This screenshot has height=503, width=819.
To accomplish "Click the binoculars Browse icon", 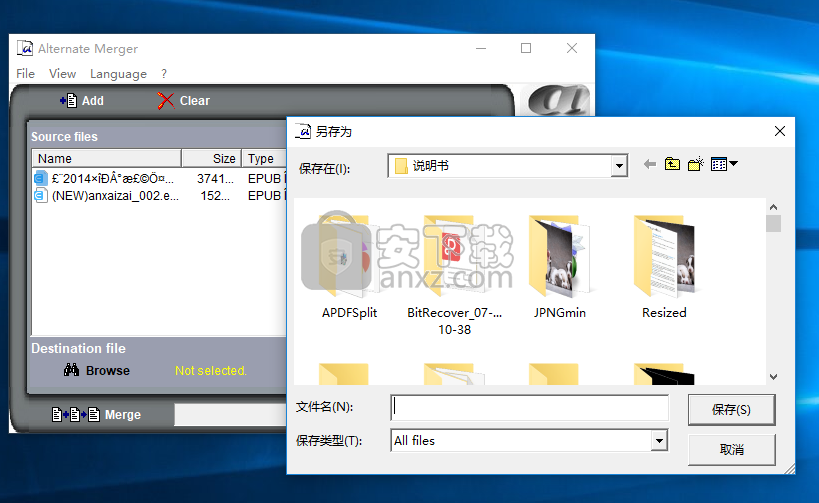I will tap(72, 370).
